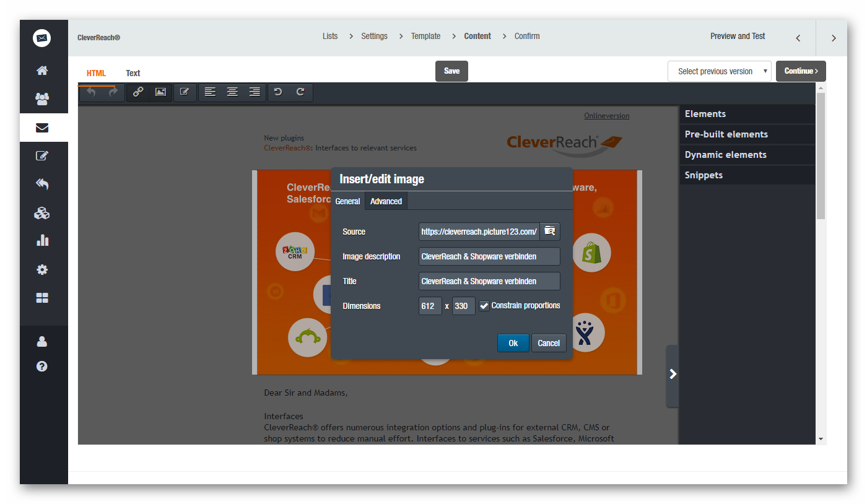Expand the Pre-built elements section
Screen dimensions: 867x504
747,134
